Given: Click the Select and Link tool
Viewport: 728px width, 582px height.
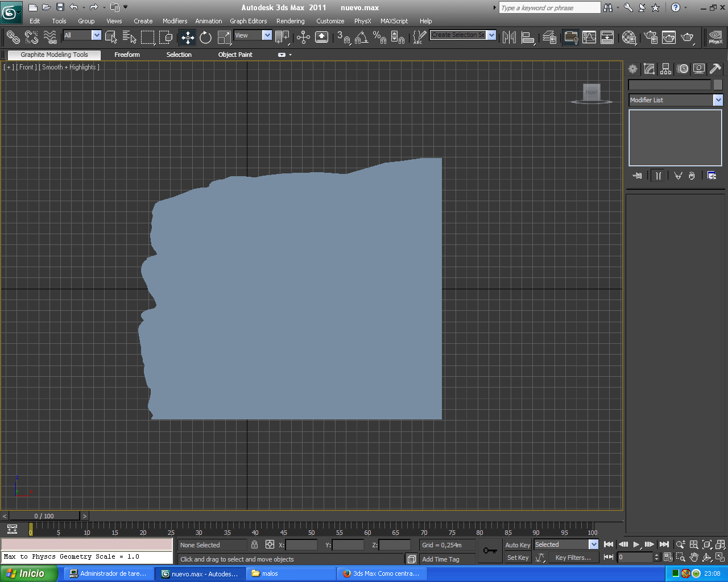Looking at the screenshot, I should pos(13,38).
